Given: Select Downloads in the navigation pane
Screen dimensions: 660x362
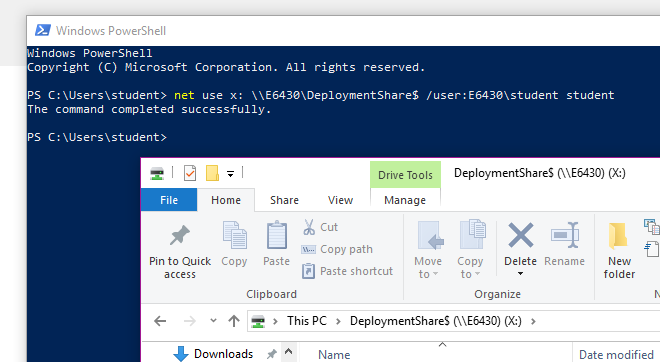Looking at the screenshot, I should tap(223, 354).
